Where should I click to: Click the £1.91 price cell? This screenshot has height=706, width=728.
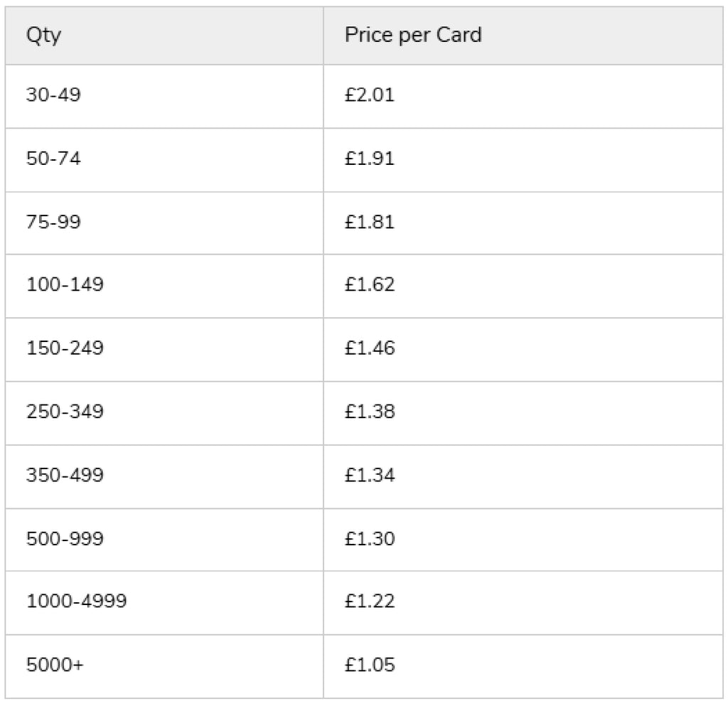pos(523,160)
